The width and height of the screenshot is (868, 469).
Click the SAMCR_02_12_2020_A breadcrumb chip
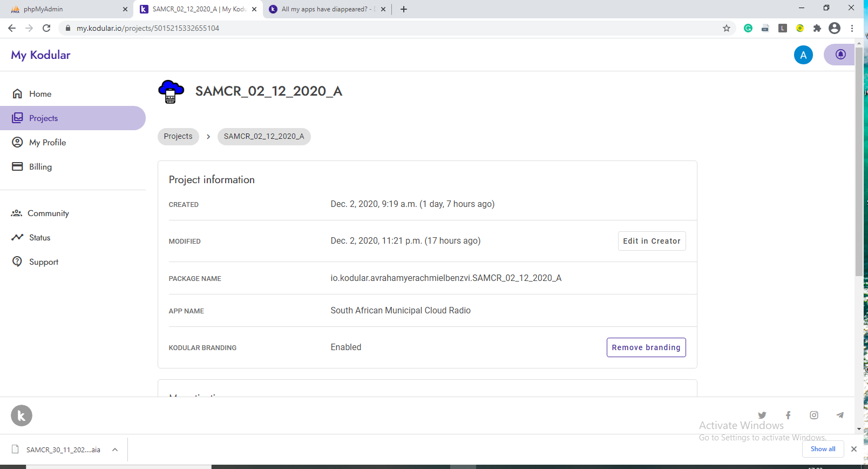(x=264, y=136)
